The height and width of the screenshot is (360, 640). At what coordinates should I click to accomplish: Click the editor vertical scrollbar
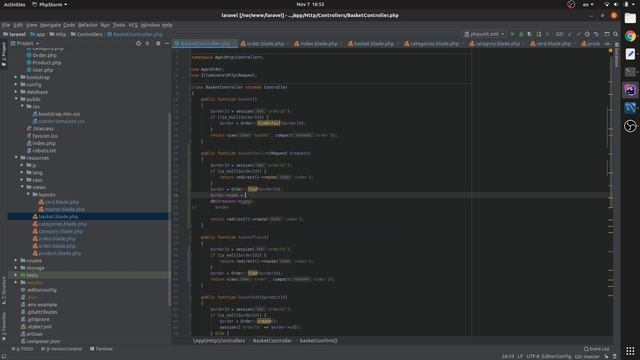point(611,192)
